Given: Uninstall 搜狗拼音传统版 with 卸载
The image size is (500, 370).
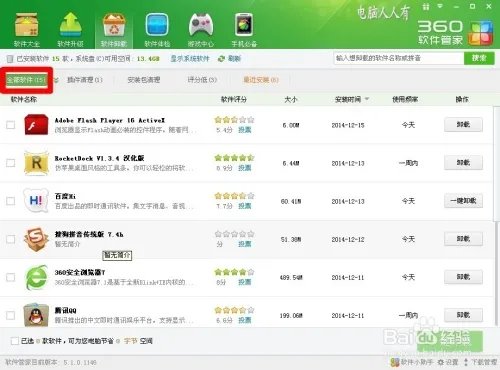Looking at the screenshot, I should (463, 239).
